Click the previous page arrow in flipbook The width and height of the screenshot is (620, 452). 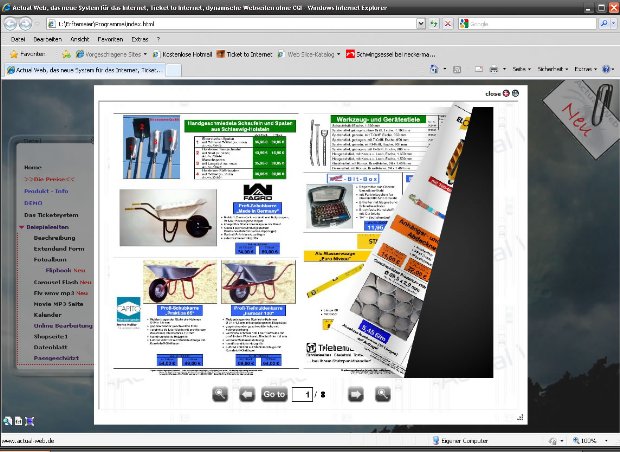tap(248, 394)
